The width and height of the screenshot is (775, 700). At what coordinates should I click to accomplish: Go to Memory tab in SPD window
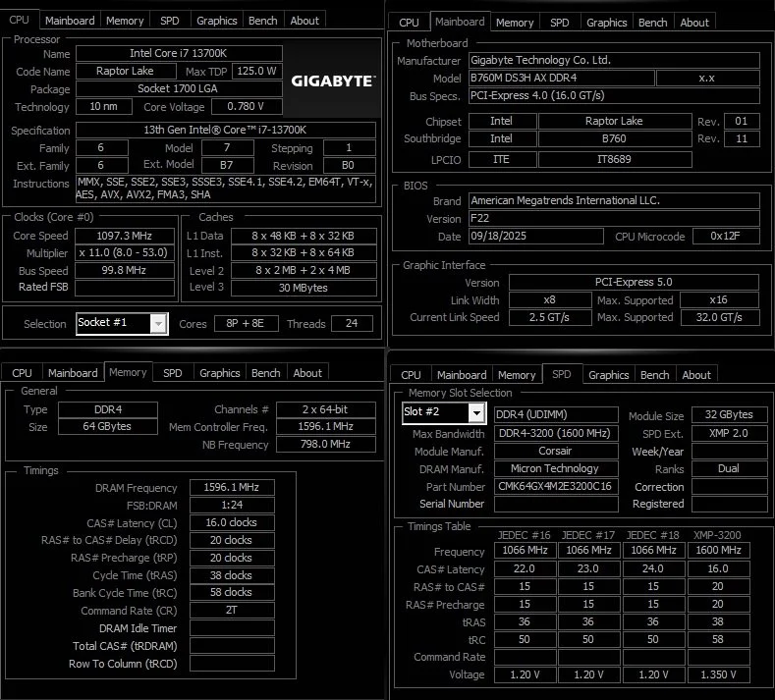517,375
